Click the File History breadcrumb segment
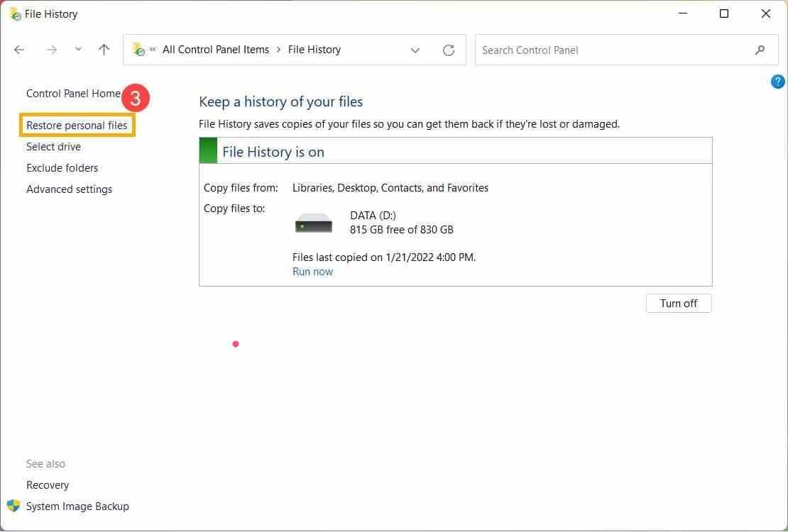This screenshot has height=532, width=788. point(314,50)
